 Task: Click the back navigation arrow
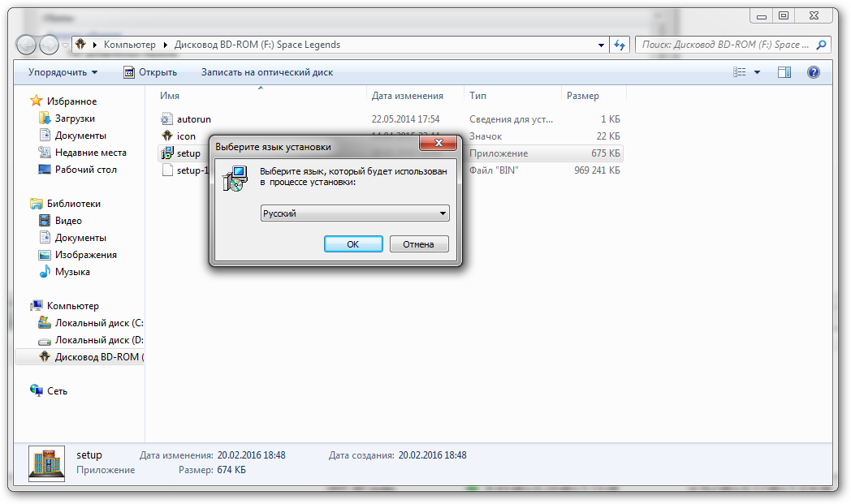(26, 45)
